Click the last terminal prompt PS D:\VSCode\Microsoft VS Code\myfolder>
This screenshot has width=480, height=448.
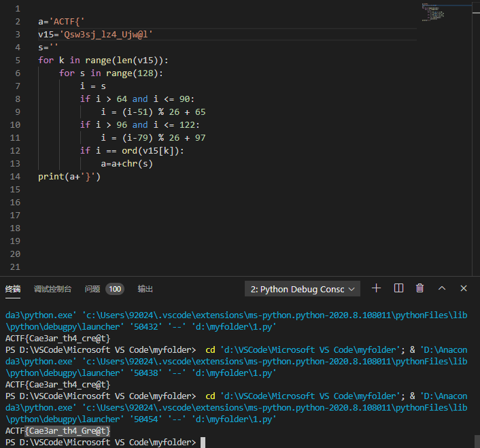coord(101,443)
